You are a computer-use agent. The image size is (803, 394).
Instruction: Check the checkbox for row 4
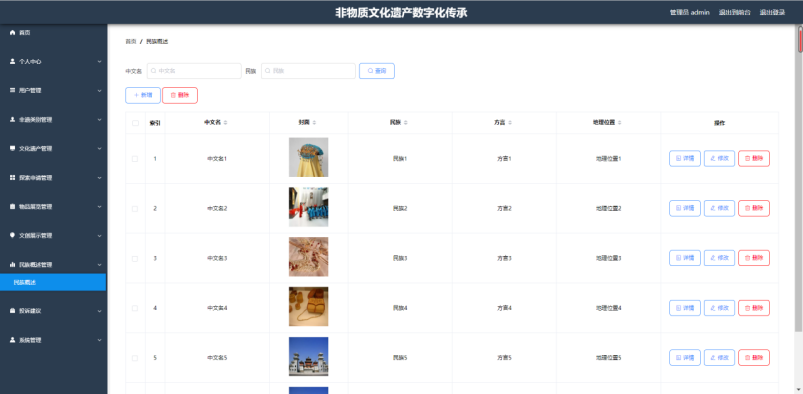coord(135,308)
